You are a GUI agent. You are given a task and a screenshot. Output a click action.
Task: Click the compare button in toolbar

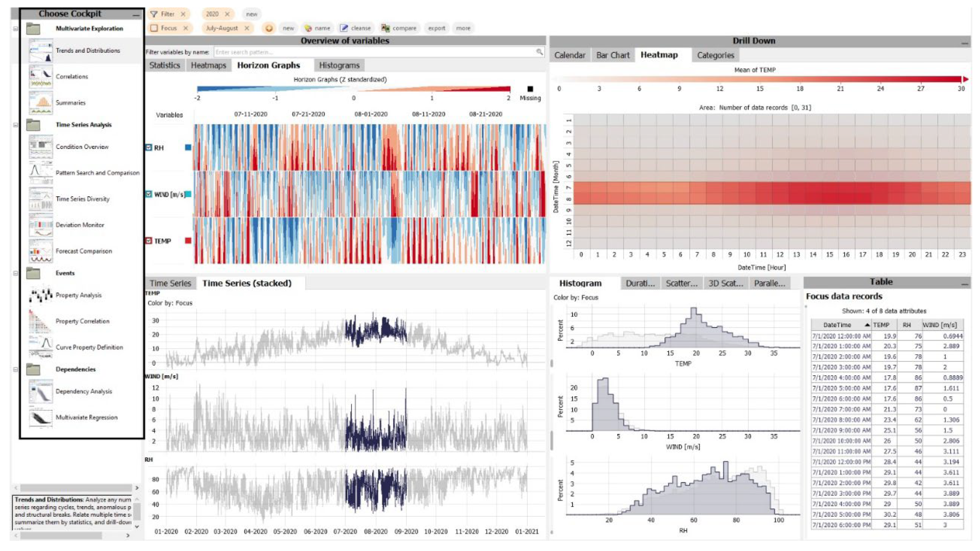(x=399, y=28)
